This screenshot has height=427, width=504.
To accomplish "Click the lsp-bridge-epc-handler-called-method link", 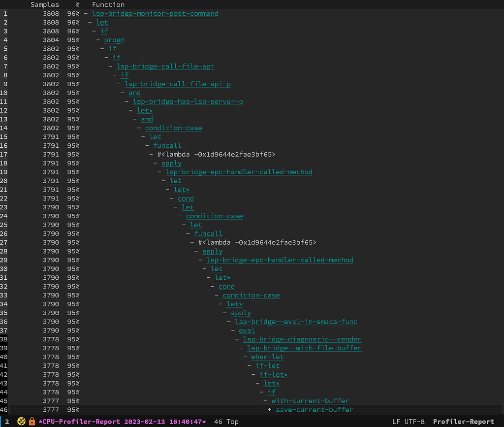I will tap(239, 172).
